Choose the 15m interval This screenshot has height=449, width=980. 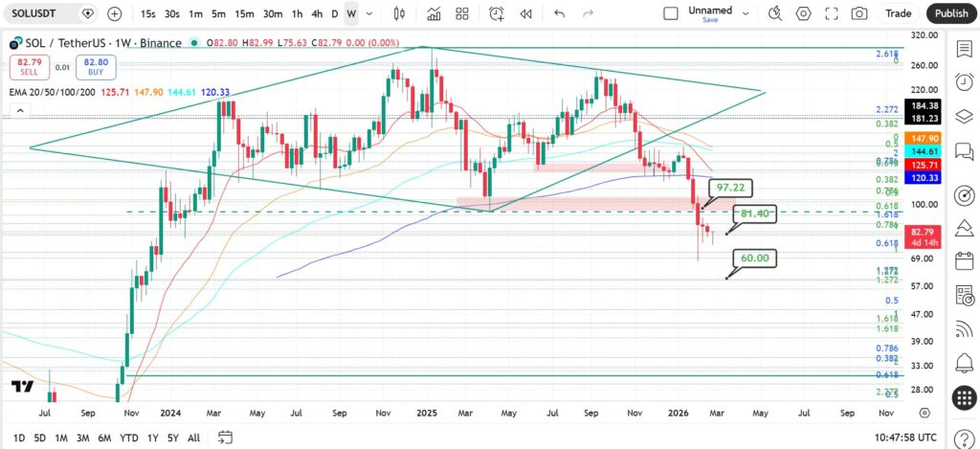(x=244, y=13)
